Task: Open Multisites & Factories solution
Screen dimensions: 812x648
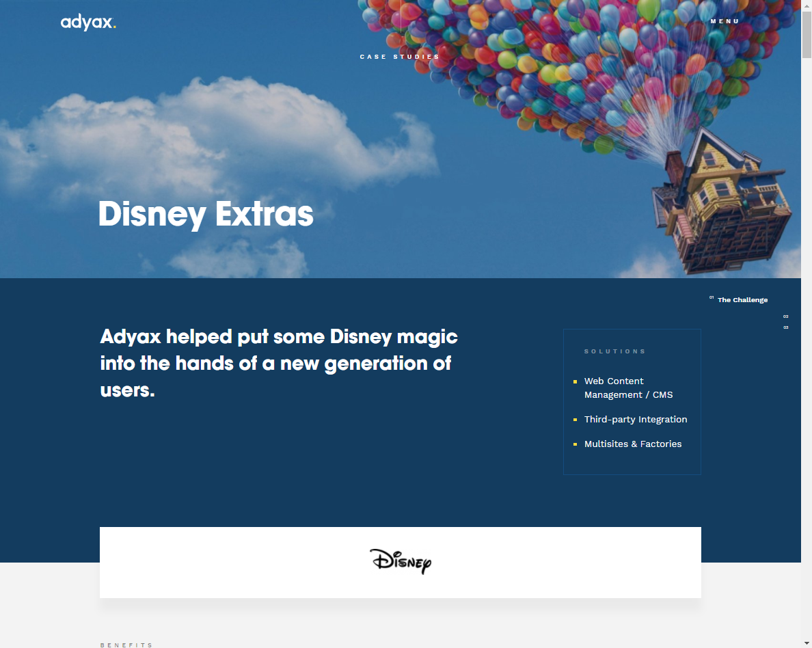Action: [633, 444]
